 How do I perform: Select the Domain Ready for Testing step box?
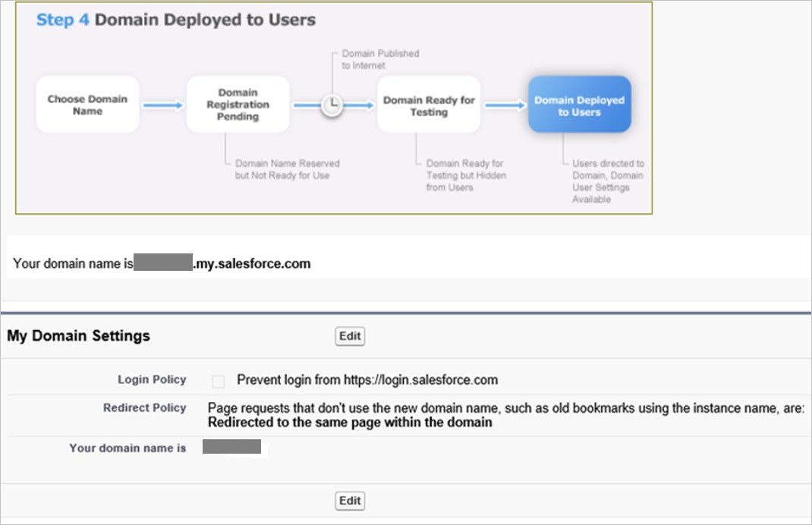429,105
